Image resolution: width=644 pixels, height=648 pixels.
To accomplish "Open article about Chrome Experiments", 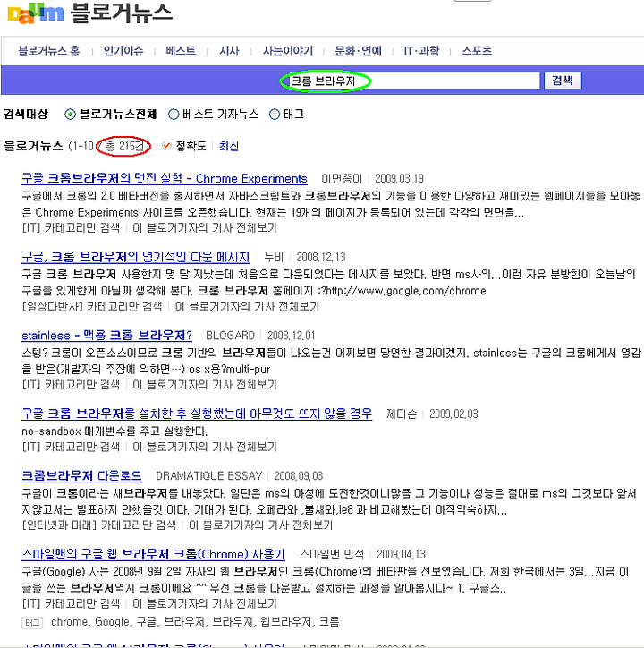I will [x=165, y=178].
